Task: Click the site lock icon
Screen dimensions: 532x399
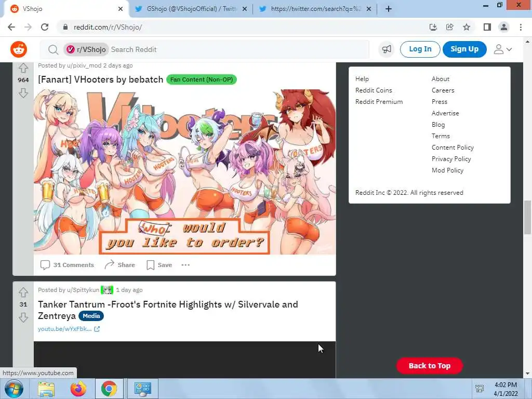Action: (65, 27)
